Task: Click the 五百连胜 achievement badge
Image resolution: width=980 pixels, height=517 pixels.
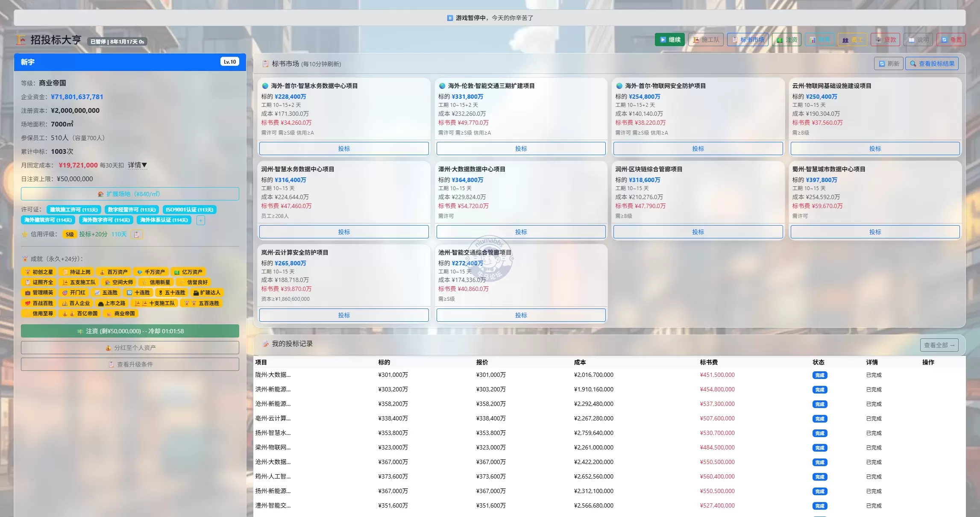Action: (x=201, y=303)
